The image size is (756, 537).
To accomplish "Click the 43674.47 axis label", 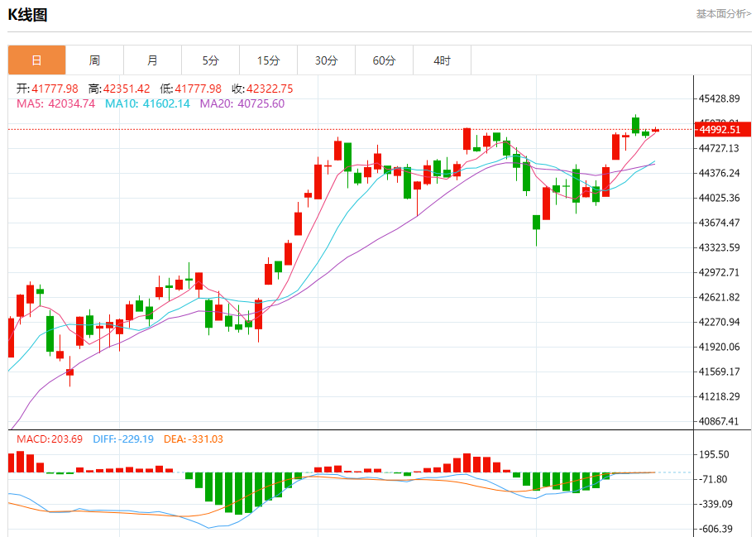I will [720, 223].
